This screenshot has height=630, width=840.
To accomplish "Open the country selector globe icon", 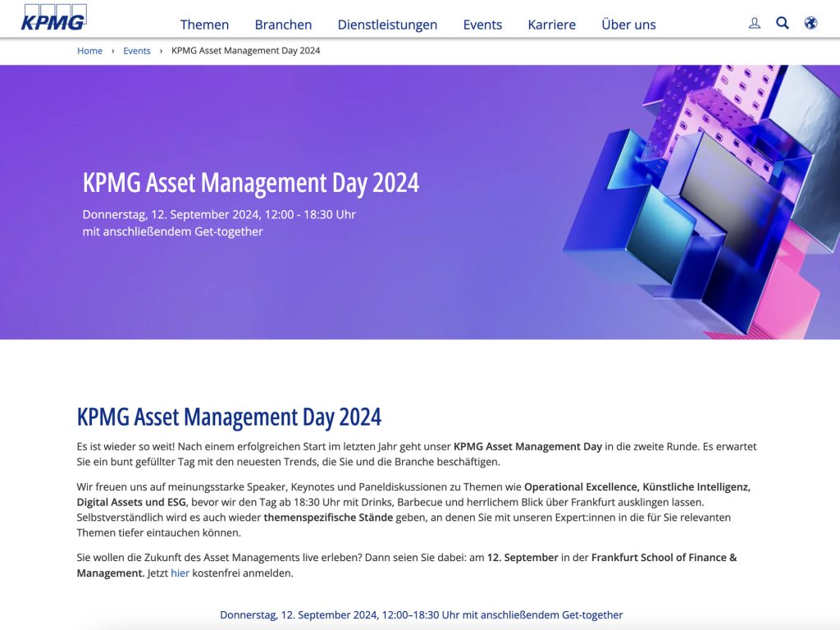I will tap(810, 23).
